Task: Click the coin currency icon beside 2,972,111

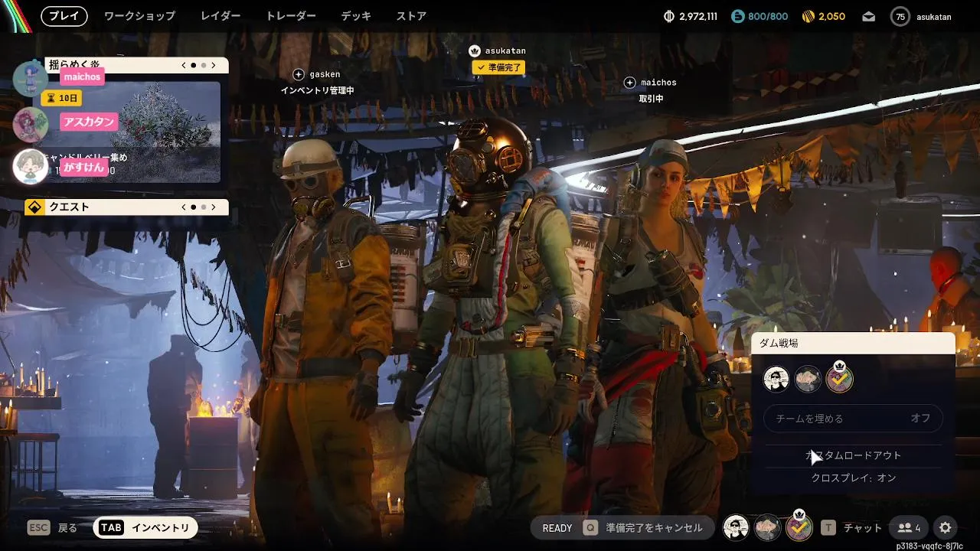Action: tap(668, 16)
